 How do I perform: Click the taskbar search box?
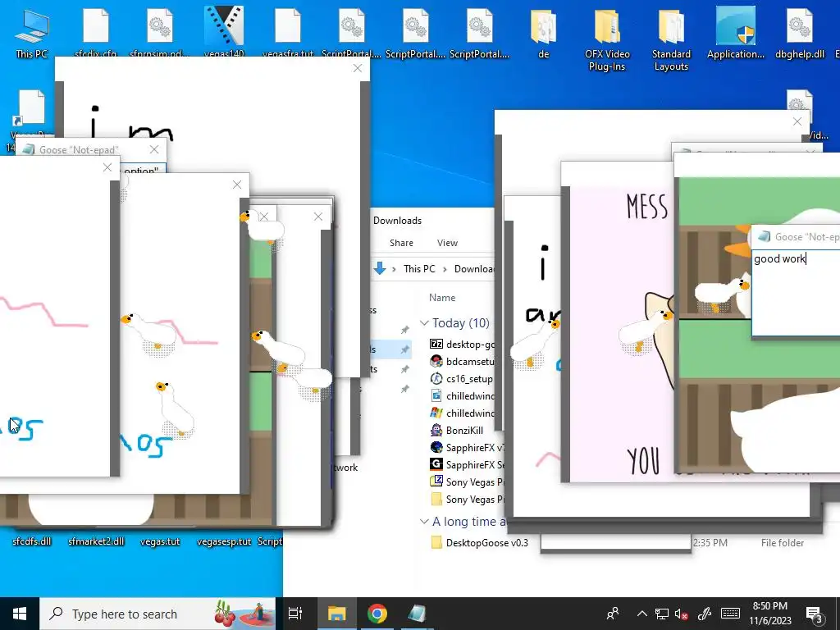coord(157,614)
